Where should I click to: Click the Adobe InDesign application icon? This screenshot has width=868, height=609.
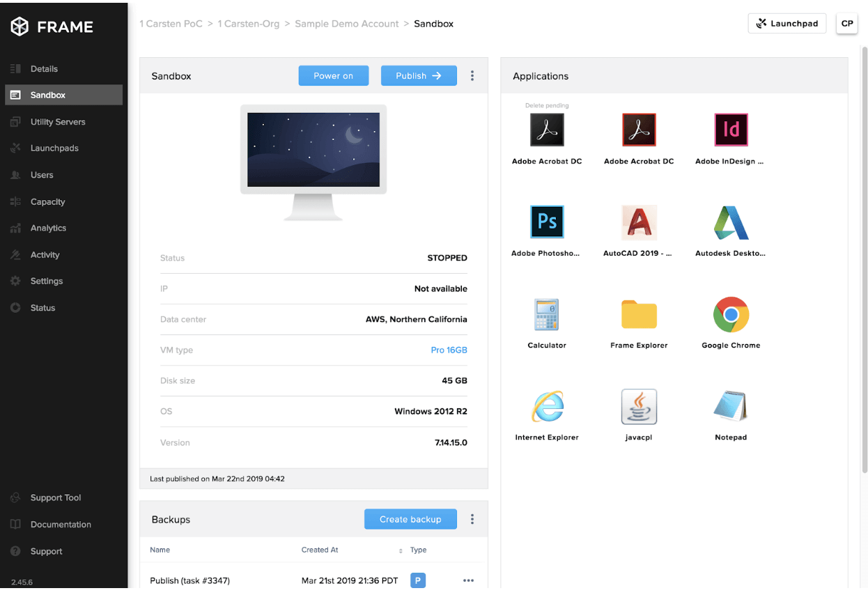(x=731, y=130)
